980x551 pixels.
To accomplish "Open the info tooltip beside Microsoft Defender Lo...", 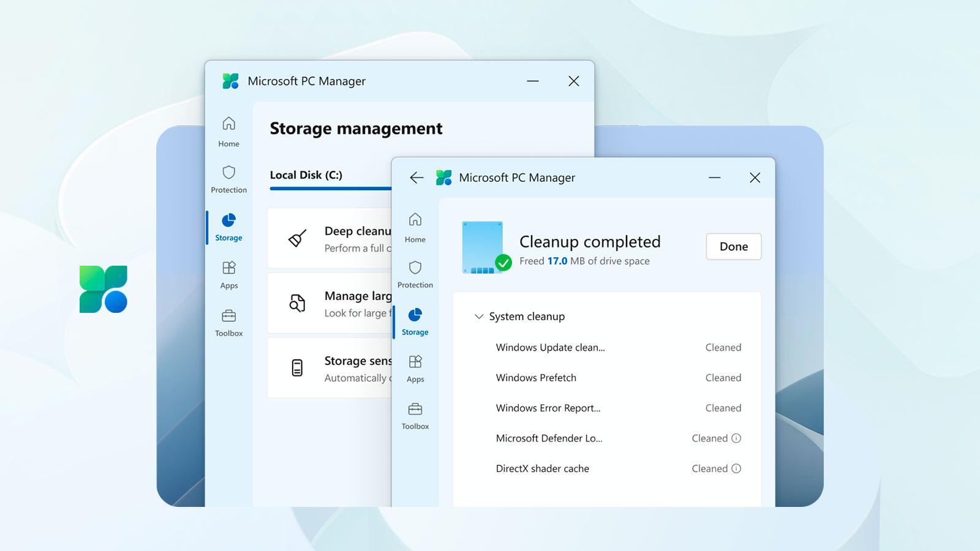I will pos(737,438).
